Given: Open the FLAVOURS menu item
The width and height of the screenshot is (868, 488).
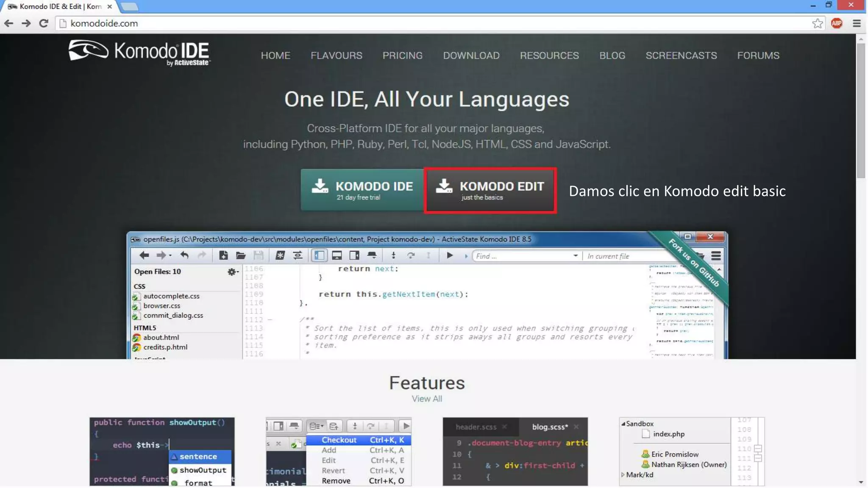Looking at the screenshot, I should click(x=336, y=55).
